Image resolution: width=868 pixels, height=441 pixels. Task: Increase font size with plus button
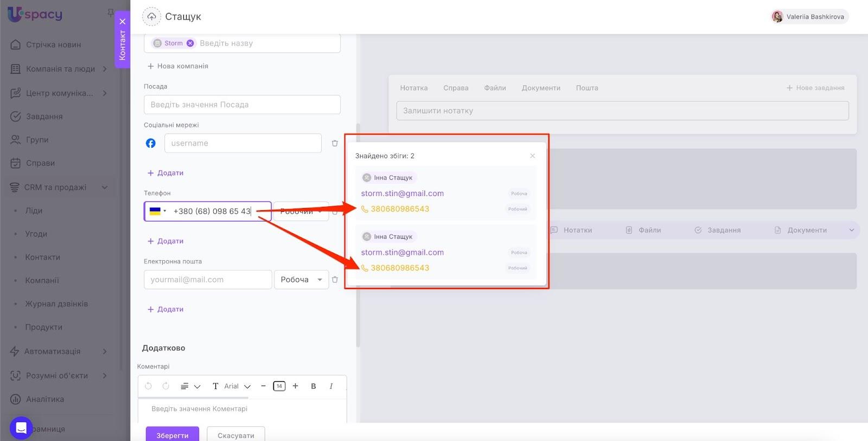click(x=295, y=386)
